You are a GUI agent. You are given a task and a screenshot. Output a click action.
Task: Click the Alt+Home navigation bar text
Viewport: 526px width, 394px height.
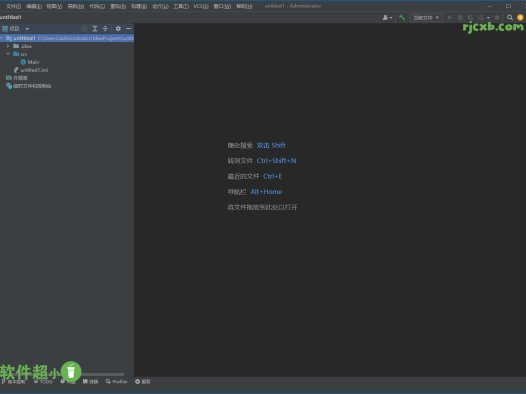(x=266, y=191)
